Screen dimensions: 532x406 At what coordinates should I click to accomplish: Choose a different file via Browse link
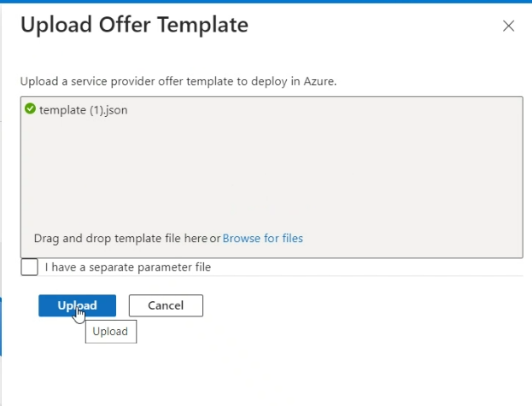point(263,238)
